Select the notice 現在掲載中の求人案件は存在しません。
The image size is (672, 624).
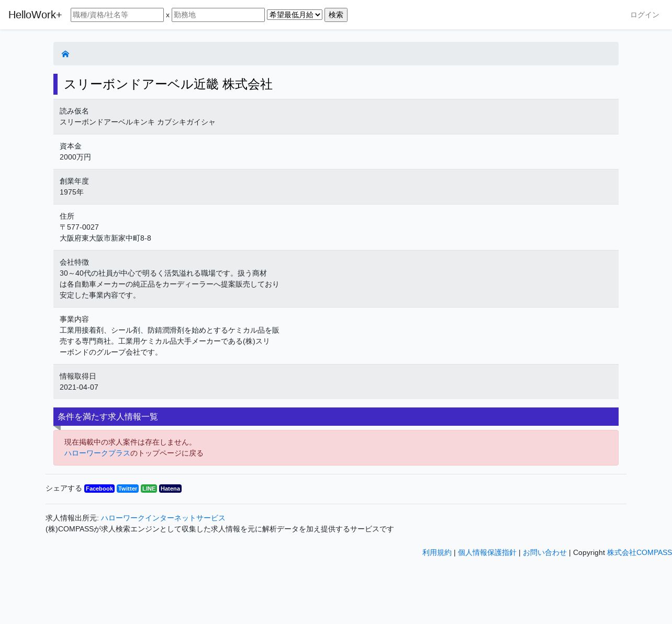pyautogui.click(x=130, y=442)
